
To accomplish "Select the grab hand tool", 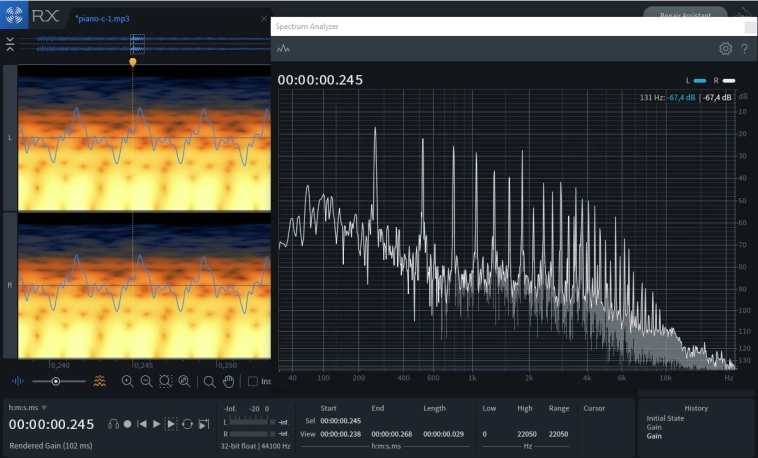I will pyautogui.click(x=228, y=381).
